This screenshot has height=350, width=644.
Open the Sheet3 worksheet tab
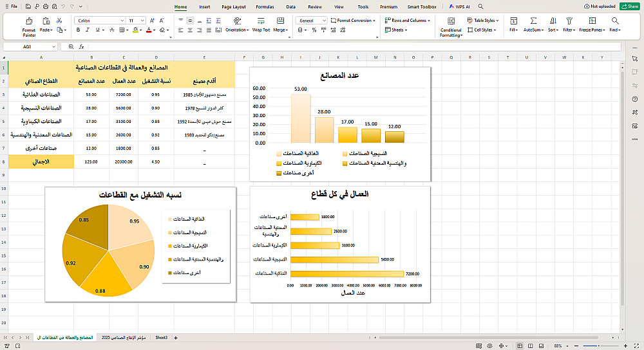tap(161, 338)
